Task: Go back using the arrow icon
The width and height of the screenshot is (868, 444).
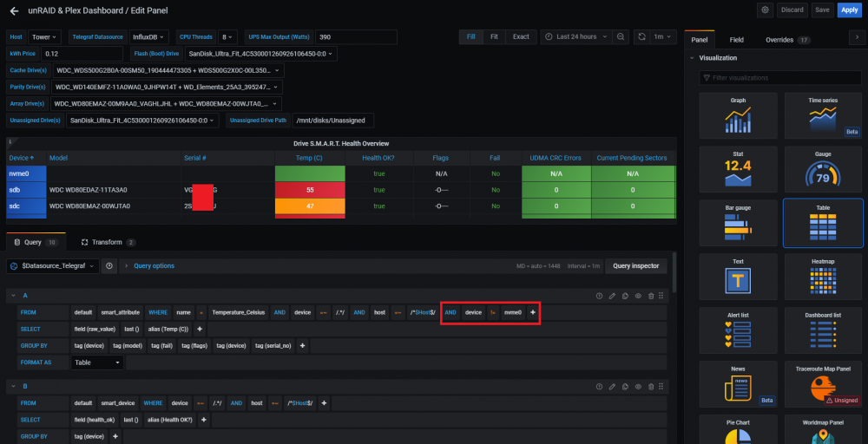Action: tap(14, 10)
